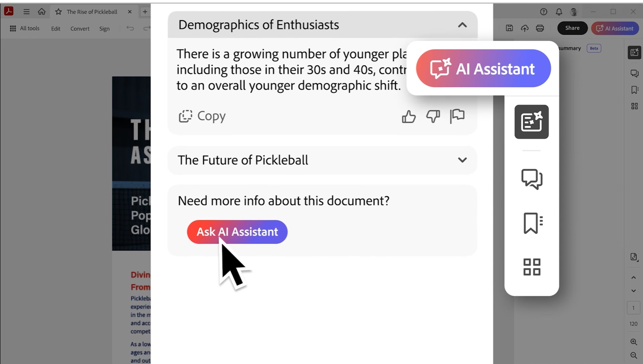The height and width of the screenshot is (364, 643).
Task: Upload the file to cloud storage
Action: click(524, 28)
